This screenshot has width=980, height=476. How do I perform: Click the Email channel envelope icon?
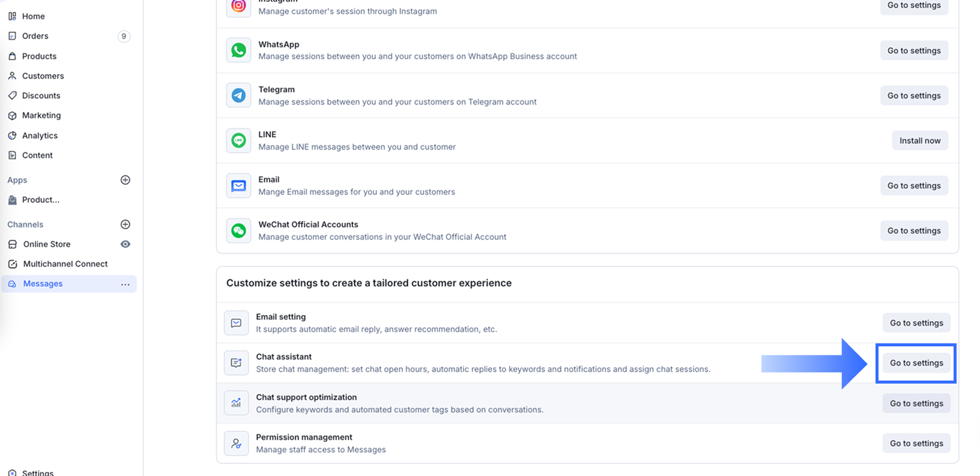point(238,185)
